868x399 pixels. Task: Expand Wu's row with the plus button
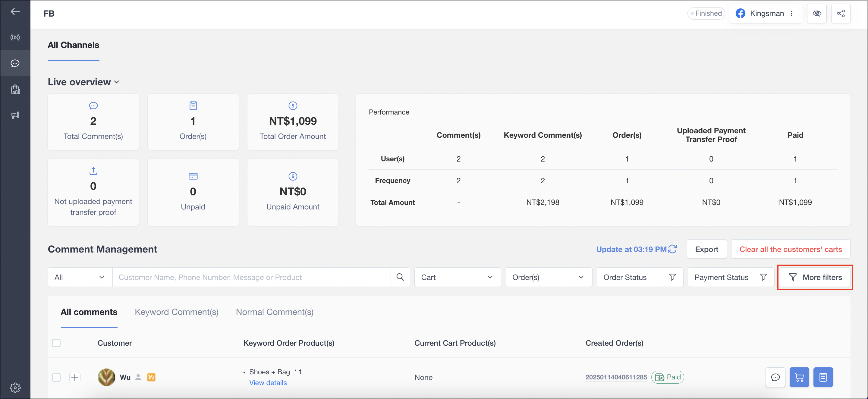[74, 377]
